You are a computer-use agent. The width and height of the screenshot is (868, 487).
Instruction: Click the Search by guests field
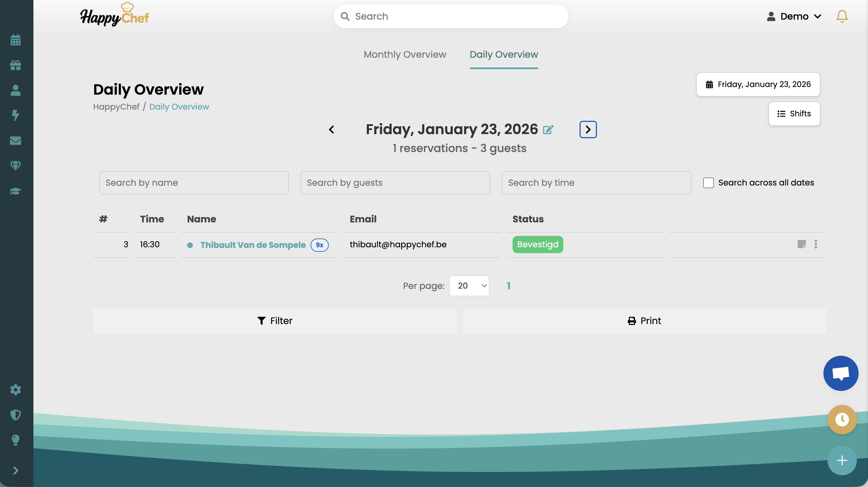click(x=395, y=183)
